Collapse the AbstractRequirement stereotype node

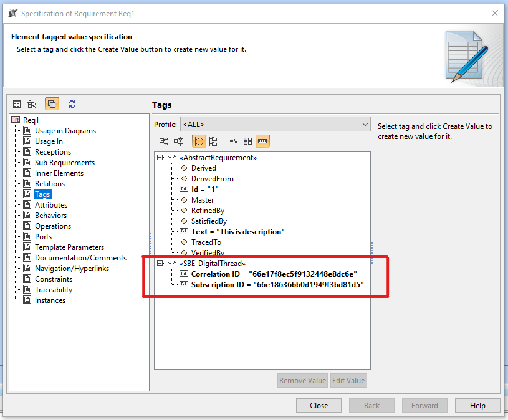[x=160, y=158]
